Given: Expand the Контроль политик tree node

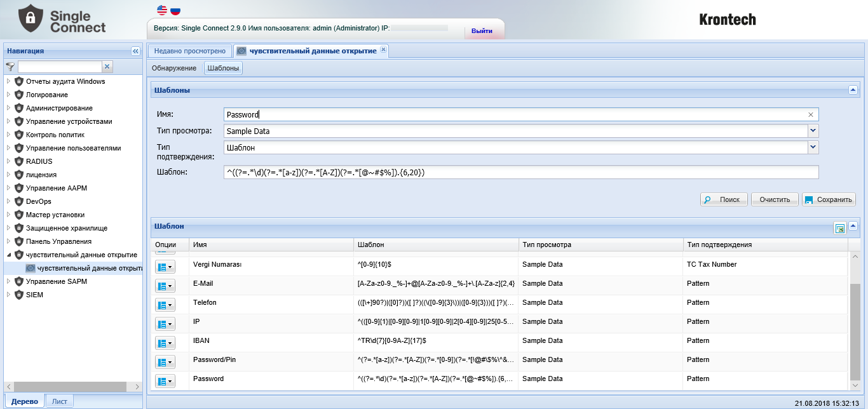Looking at the screenshot, I should point(8,135).
